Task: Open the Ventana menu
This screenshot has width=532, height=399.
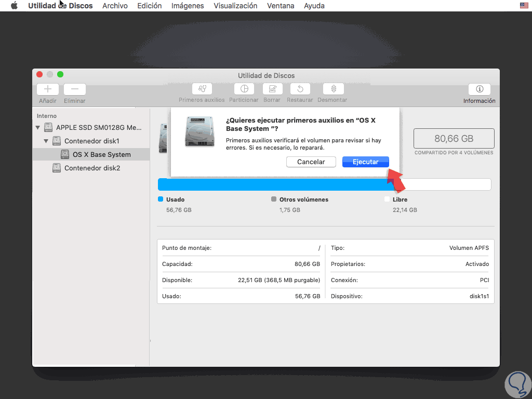Action: tap(281, 6)
